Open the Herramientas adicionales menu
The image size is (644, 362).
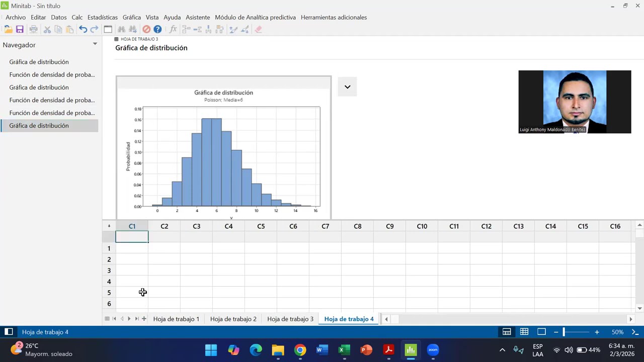click(334, 17)
